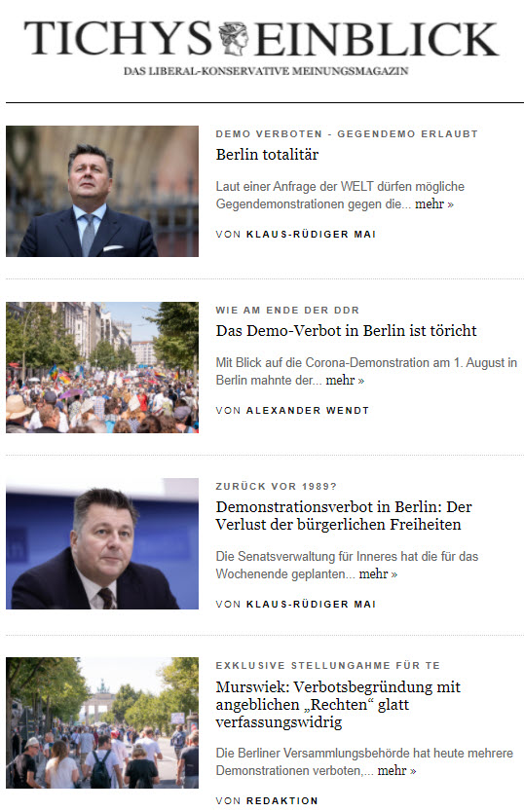The width and height of the screenshot is (524, 812).
Task: Click 'Exklusive Stellungahme für TE' kicker
Action: (327, 665)
